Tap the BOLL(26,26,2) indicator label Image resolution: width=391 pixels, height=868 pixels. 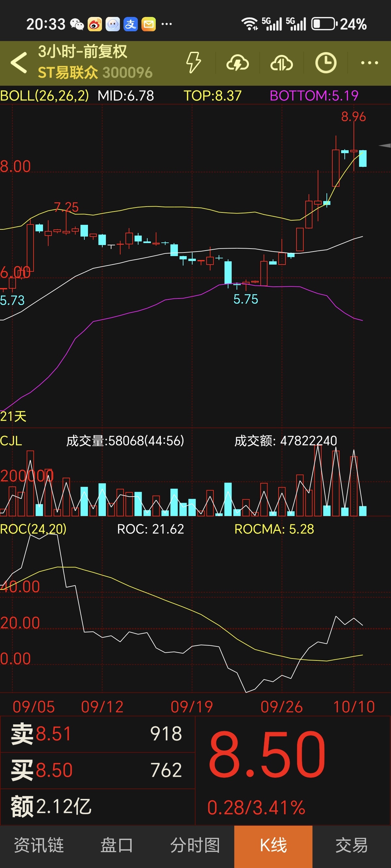click(x=45, y=96)
